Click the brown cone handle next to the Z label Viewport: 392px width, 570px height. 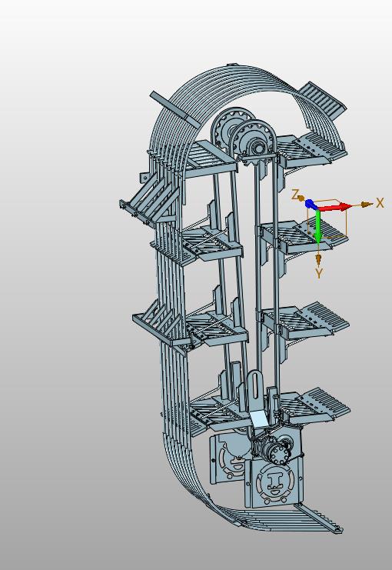click(301, 198)
